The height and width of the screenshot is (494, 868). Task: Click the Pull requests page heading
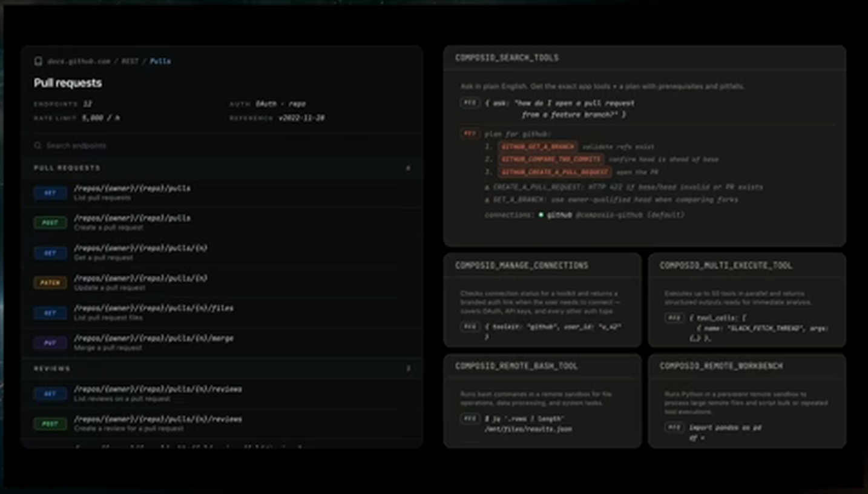pyautogui.click(x=68, y=83)
